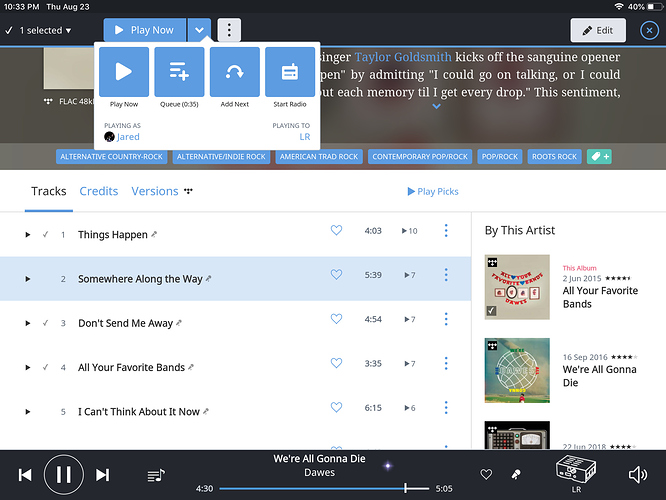This screenshot has height=500, width=666.
Task: Open the Alternative/Indie Rock genre tag
Action: coord(221,156)
